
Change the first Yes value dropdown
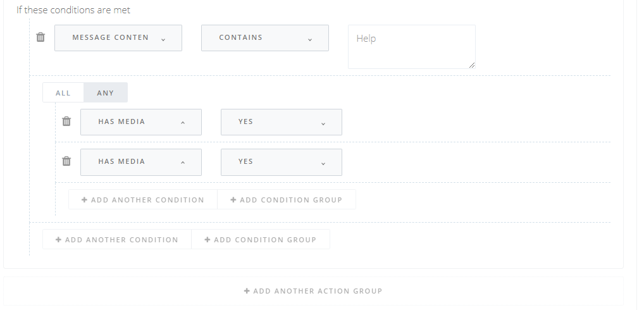tap(282, 122)
